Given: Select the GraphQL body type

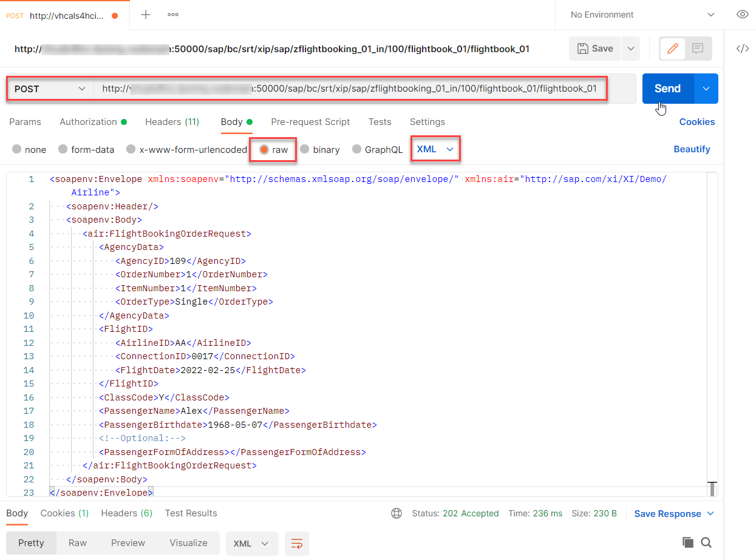Looking at the screenshot, I should pos(377,149).
